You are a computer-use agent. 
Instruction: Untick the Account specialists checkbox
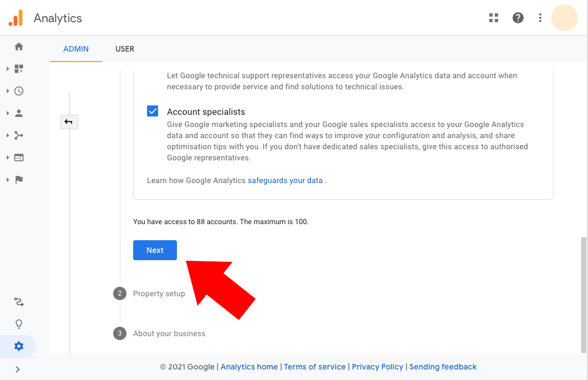[x=152, y=111]
